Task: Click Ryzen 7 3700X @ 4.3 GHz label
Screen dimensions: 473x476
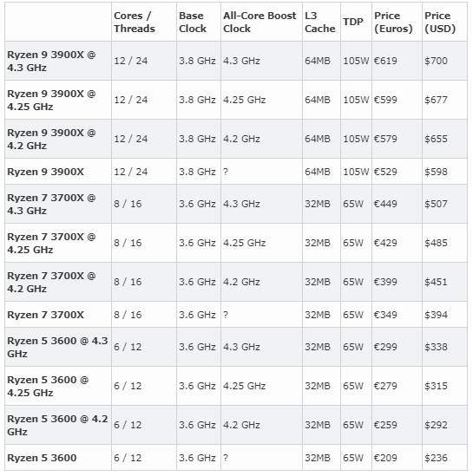Action: (51, 204)
